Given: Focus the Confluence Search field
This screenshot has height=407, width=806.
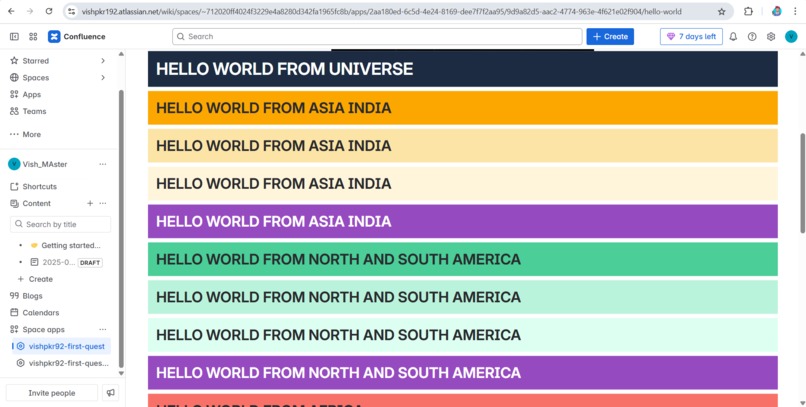Looking at the screenshot, I should [377, 36].
